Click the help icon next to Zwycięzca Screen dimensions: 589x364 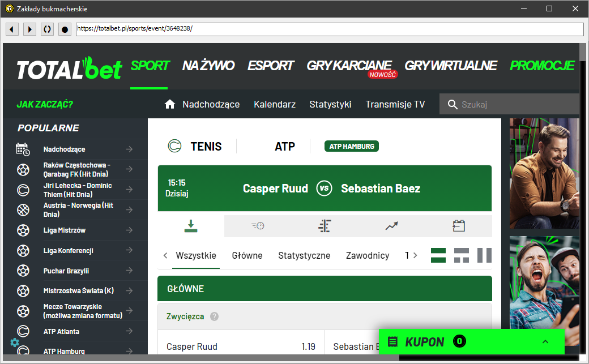(214, 316)
